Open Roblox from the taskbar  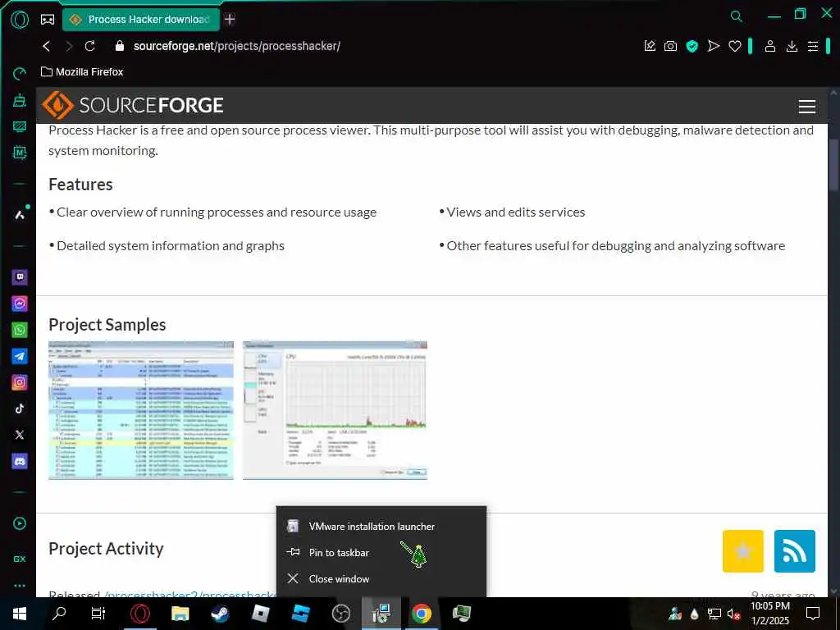[x=260, y=614]
